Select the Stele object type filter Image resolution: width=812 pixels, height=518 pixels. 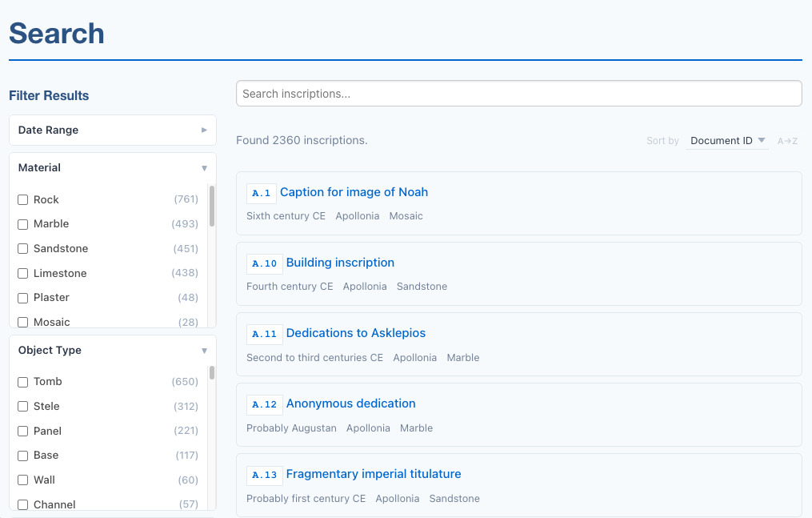[23, 407]
